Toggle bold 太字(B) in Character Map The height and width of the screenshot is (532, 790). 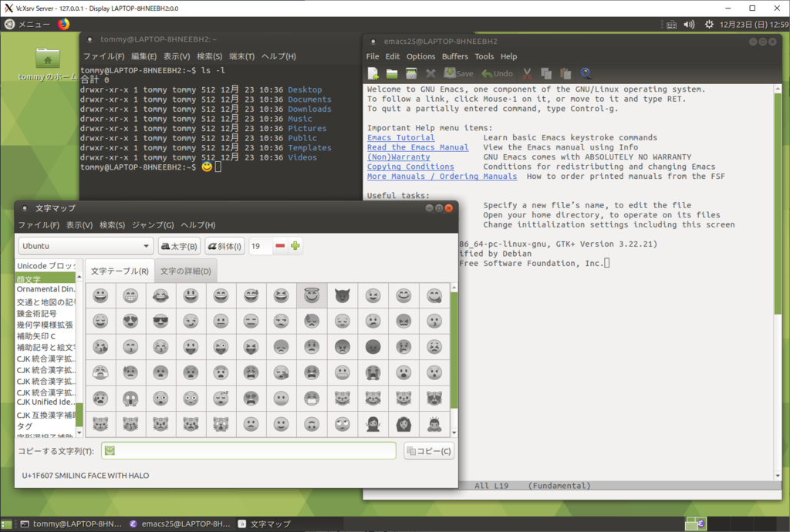coord(179,246)
